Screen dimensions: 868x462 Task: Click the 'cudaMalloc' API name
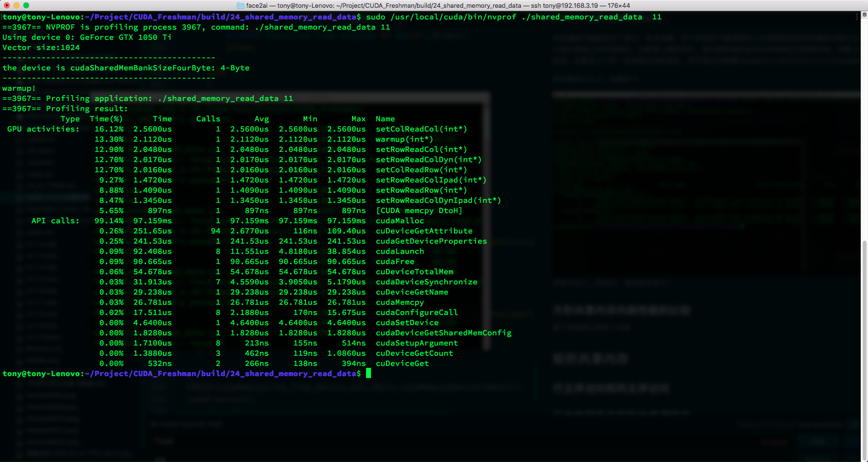point(400,221)
